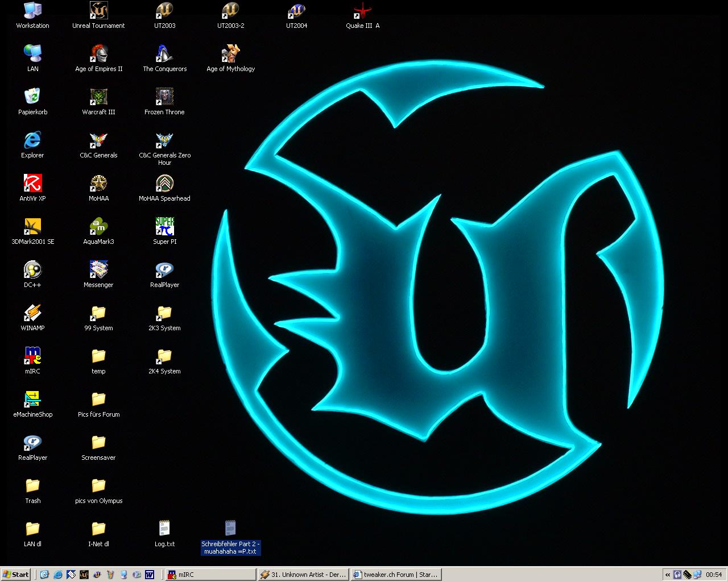Switch to the mIRC taskbar button
The height and width of the screenshot is (582, 728).
tap(210, 575)
